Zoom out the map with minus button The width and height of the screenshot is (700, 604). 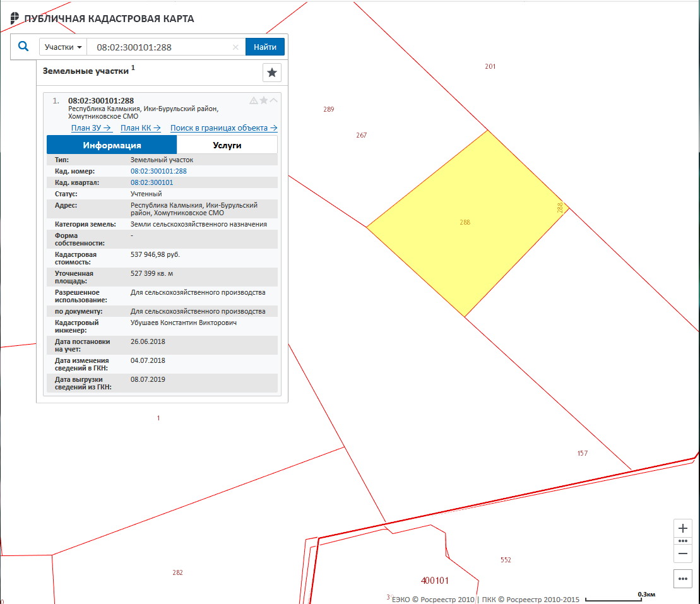point(682,554)
